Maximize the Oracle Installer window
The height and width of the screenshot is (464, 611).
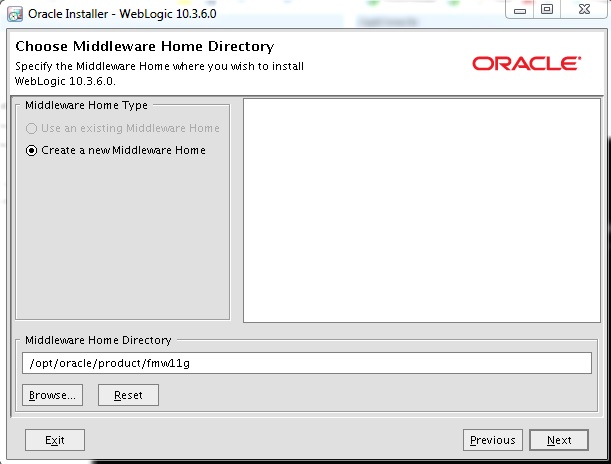point(546,9)
